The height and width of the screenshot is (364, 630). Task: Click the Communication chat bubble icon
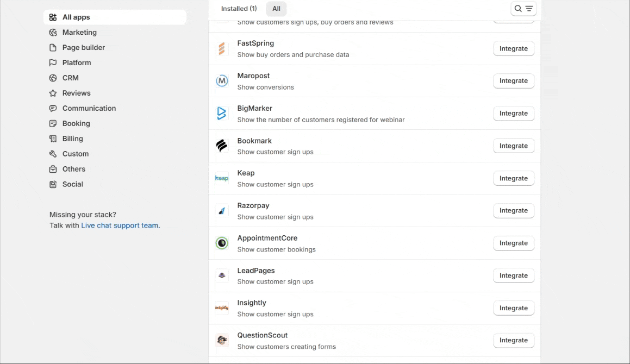tap(53, 109)
